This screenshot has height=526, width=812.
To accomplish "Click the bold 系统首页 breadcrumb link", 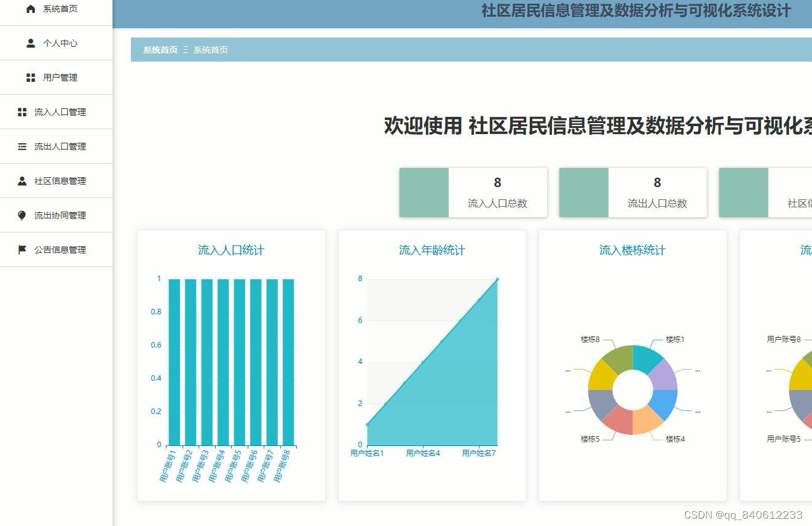I will tap(160, 50).
